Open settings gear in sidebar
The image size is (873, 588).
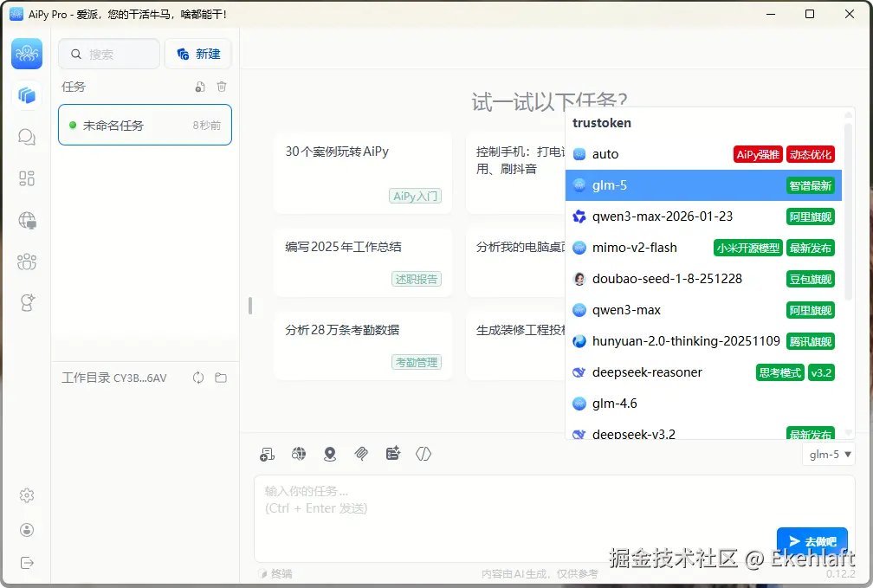tap(27, 495)
